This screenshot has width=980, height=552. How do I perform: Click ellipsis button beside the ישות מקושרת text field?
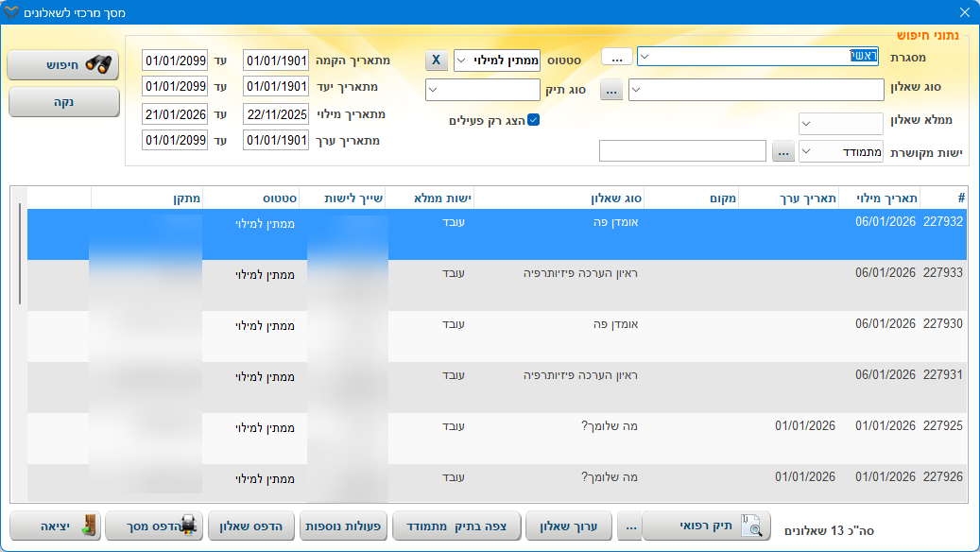(782, 151)
